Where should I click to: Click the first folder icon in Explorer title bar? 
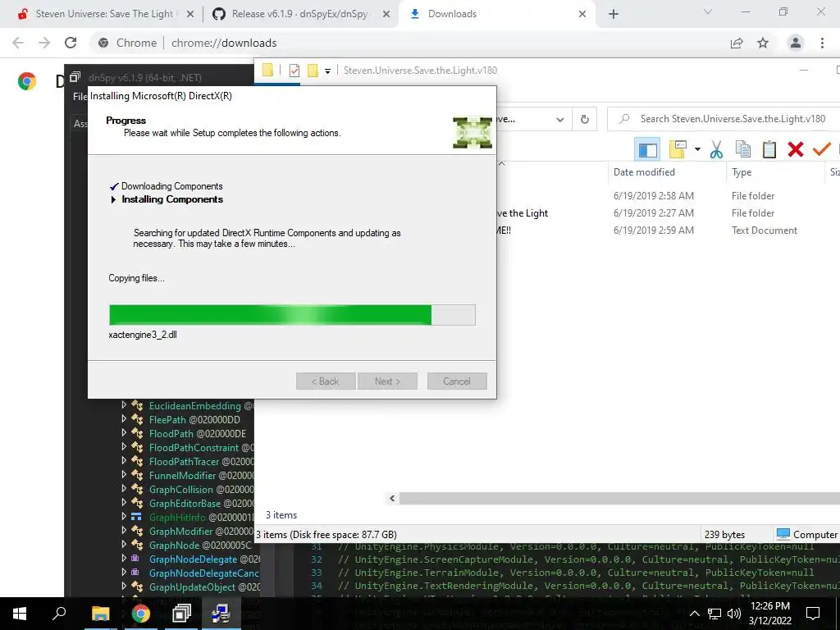[267, 71]
